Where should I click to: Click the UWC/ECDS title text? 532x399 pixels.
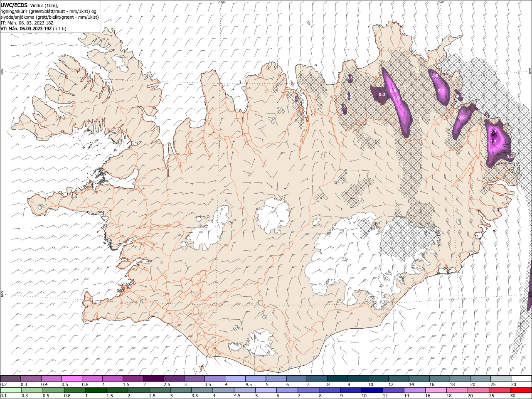click(13, 5)
